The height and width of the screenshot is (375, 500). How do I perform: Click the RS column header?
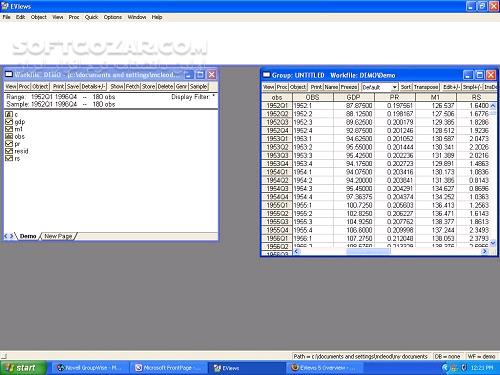[x=477, y=97]
